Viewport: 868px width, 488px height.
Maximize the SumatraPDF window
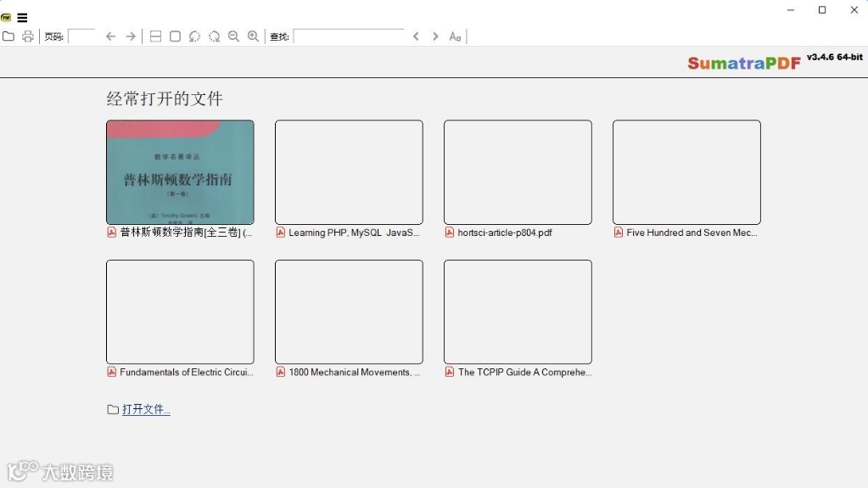[x=822, y=10]
